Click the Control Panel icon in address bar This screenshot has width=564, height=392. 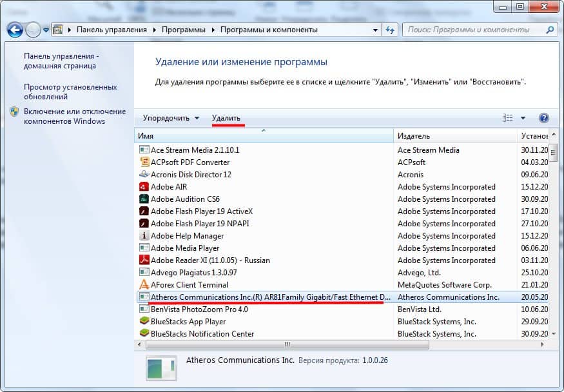pyautogui.click(x=58, y=30)
